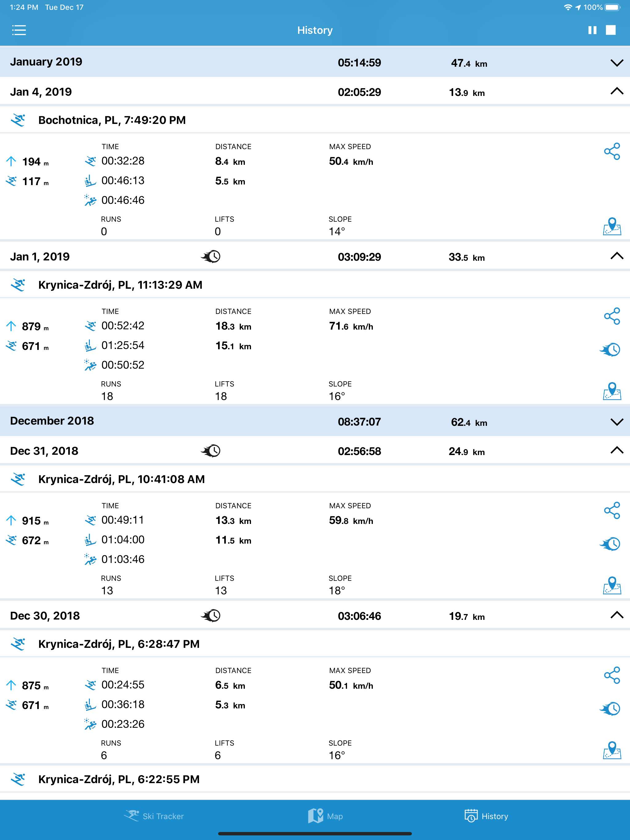Open the hamburger menu icon
Screen dimensions: 630x840
(x=19, y=30)
